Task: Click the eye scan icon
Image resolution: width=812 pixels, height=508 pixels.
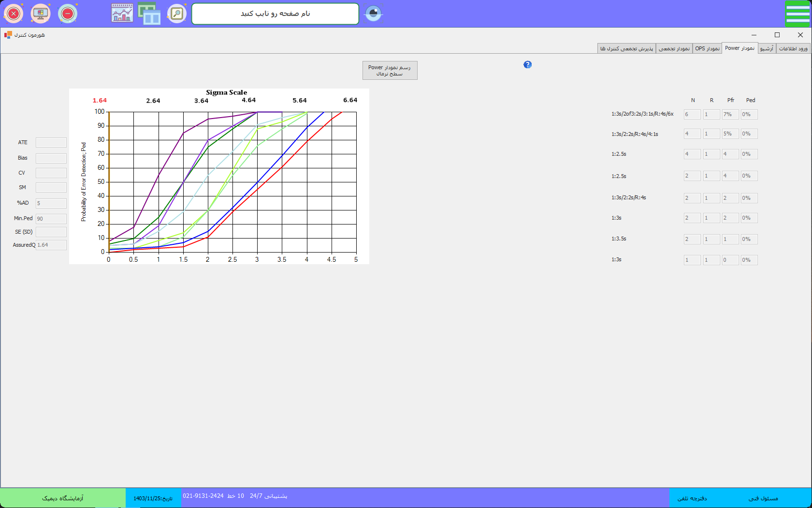Action: [373, 14]
